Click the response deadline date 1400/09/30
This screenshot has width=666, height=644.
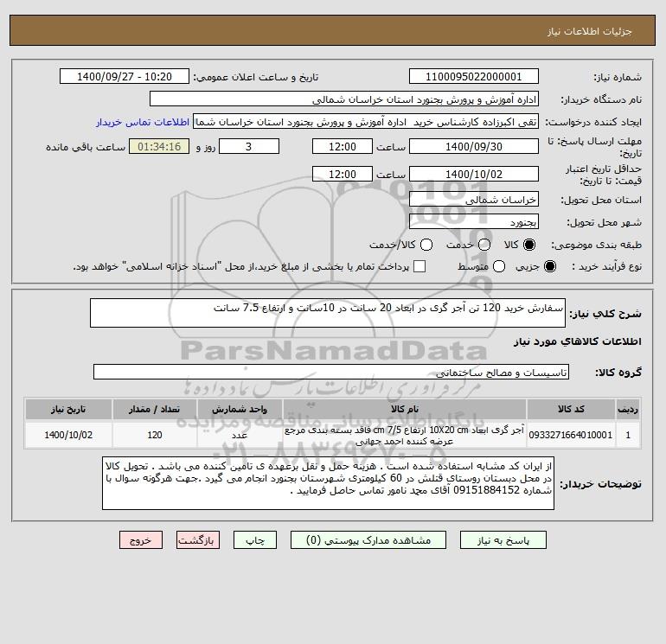[474, 146]
